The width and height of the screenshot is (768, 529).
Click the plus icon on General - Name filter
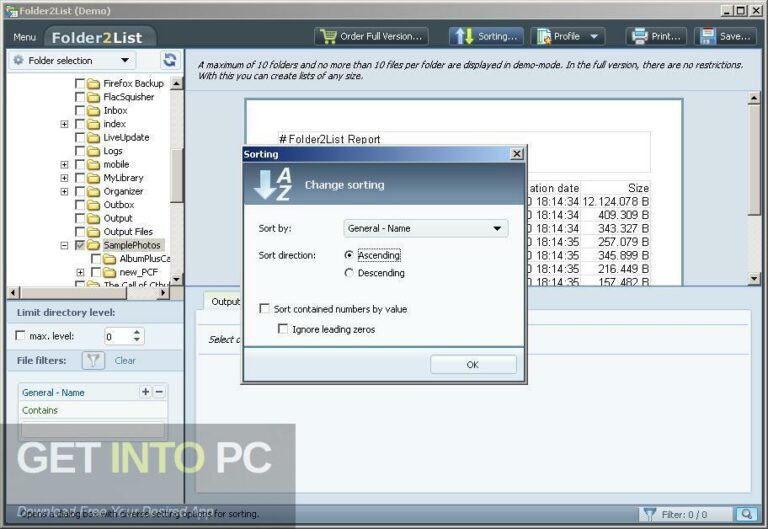pyautogui.click(x=145, y=392)
